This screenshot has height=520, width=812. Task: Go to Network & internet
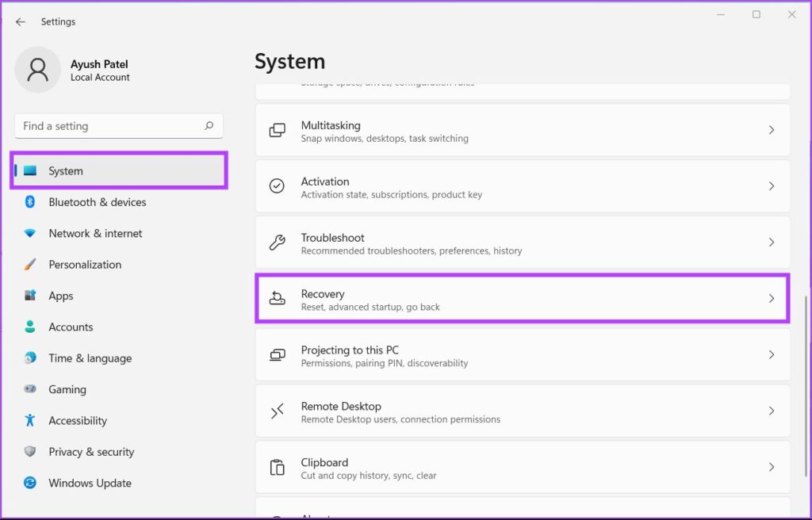pos(119,233)
